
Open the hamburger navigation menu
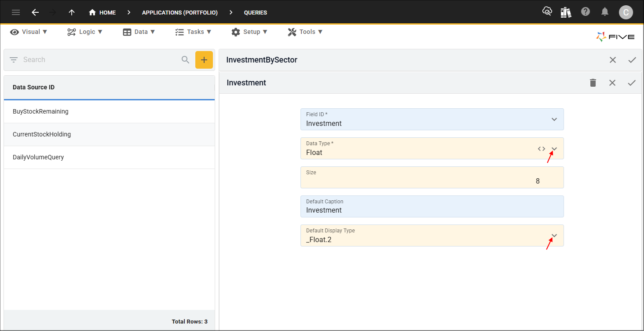[16, 12]
